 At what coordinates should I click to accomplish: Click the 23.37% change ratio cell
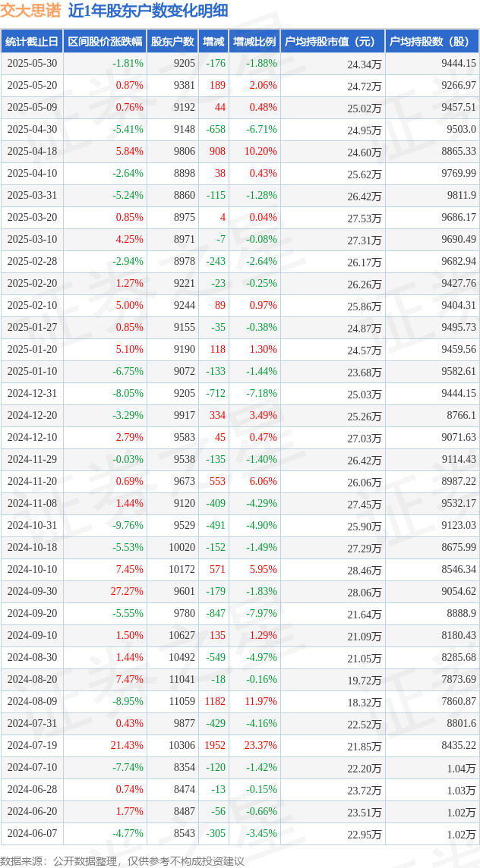(261, 745)
